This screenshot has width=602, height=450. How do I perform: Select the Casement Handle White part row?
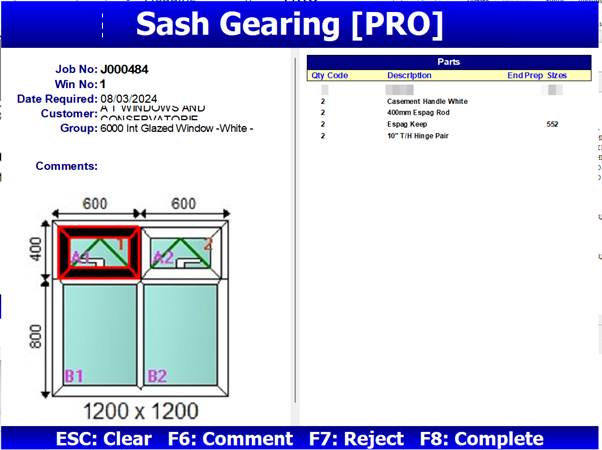449,101
